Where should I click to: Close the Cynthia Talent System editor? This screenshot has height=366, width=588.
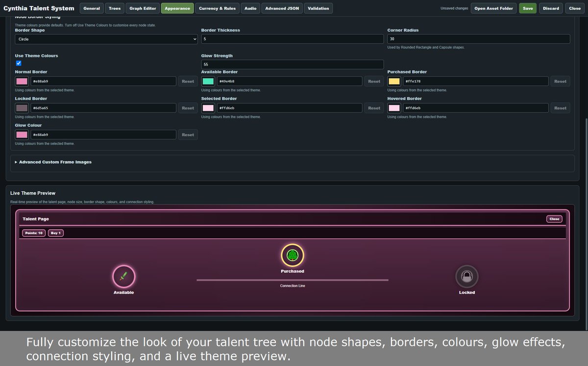tap(575, 8)
